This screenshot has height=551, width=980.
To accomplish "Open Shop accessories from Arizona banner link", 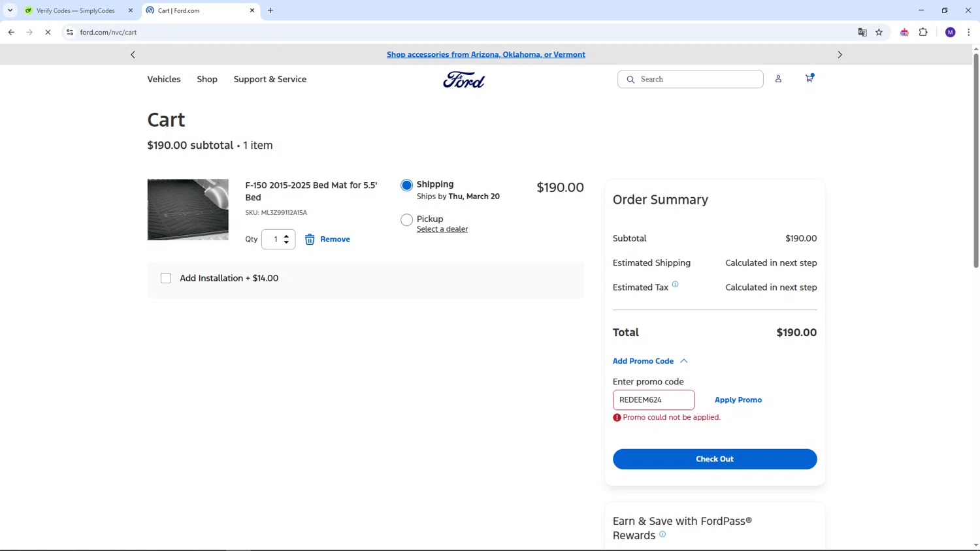I will [x=486, y=55].
